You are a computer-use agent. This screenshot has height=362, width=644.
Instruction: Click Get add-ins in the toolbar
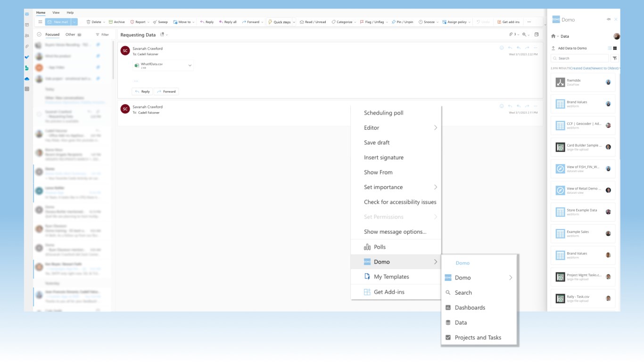508,22
